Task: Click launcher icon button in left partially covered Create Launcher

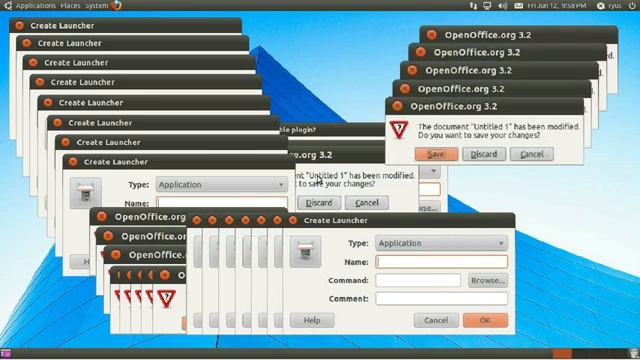Action: (85, 193)
